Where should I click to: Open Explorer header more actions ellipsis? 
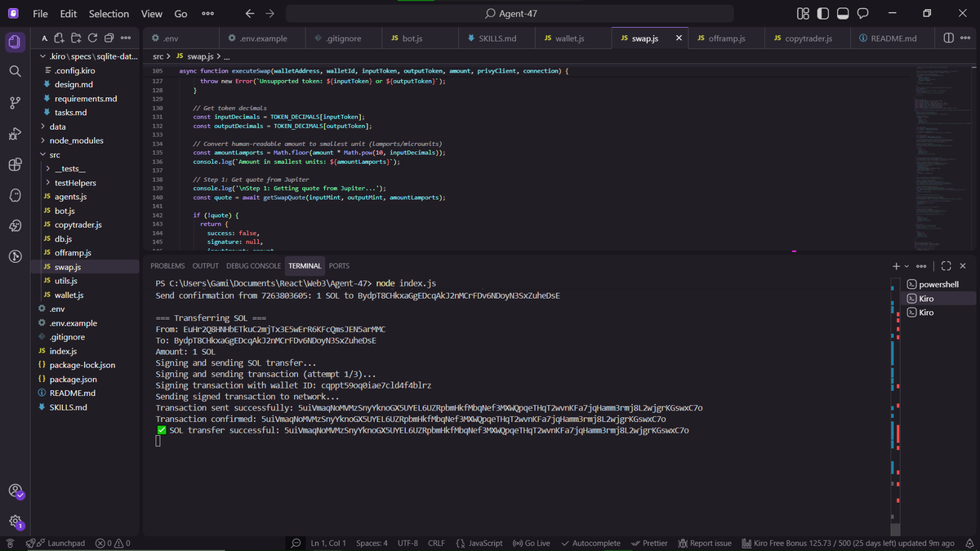126,38
